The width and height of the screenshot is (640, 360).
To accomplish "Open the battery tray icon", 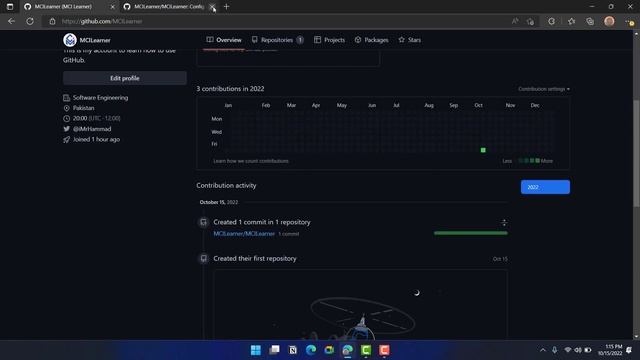I will (588, 350).
